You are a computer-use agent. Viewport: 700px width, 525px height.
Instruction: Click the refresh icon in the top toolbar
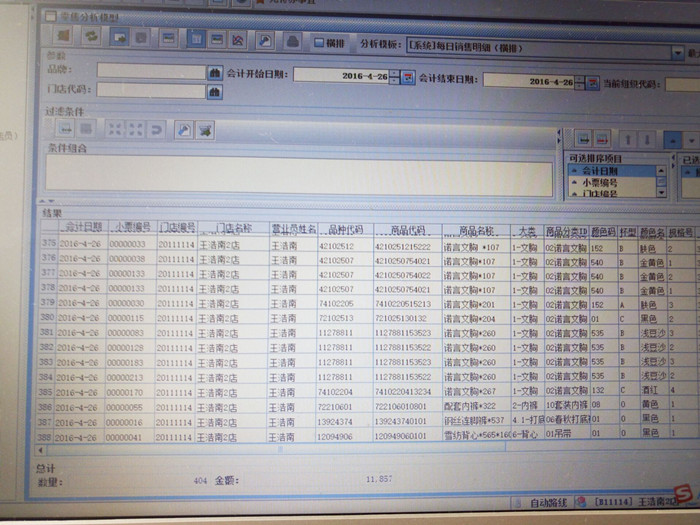[91, 38]
